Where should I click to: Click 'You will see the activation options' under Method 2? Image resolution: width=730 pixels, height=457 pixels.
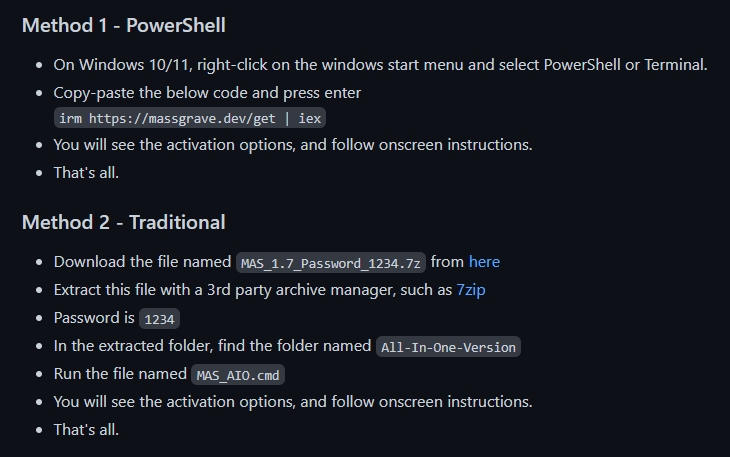click(x=292, y=402)
